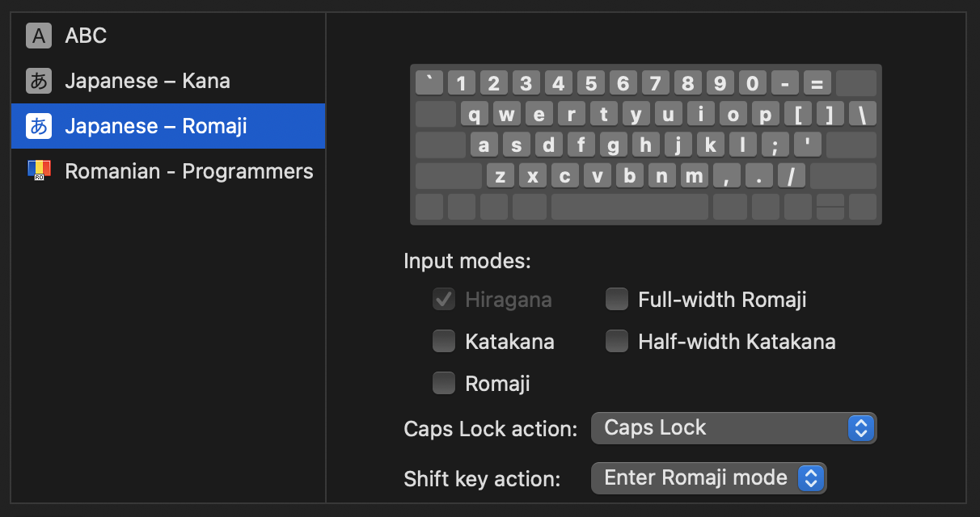
Task: Enable the Romaji input mode checkbox
Action: [x=443, y=383]
